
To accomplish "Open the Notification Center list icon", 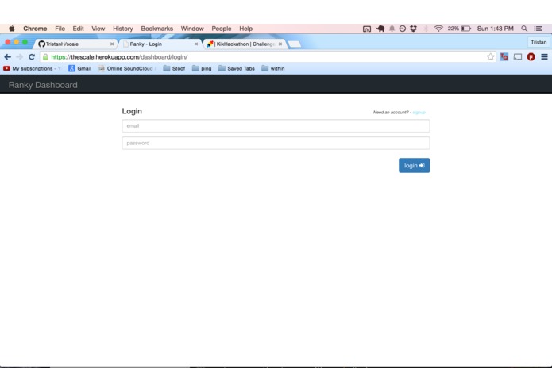I will 538,29.
